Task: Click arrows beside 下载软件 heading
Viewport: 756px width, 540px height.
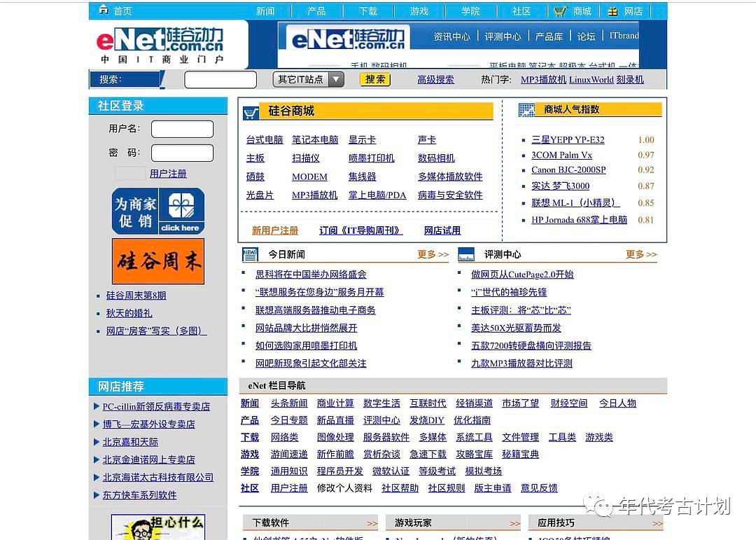Action: (x=372, y=524)
